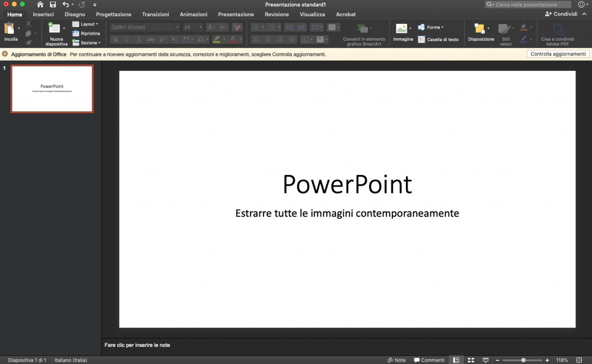Toggle underline S formatting
This screenshot has width=592, height=364.
(x=139, y=40)
